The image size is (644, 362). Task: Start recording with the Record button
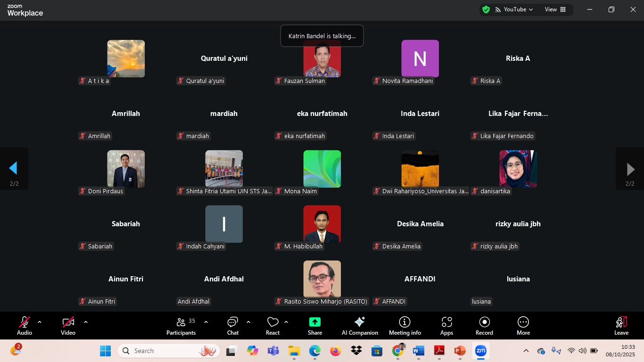point(484,326)
